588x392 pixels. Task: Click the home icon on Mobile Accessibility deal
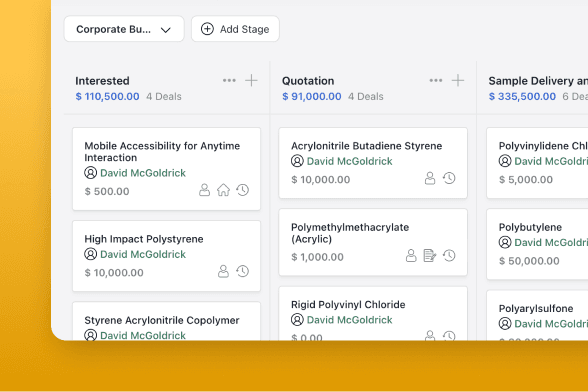click(224, 190)
